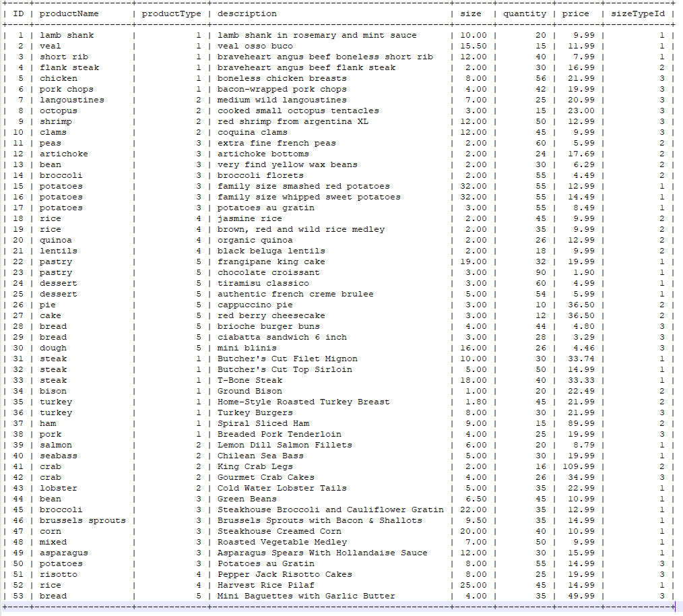This screenshot has height=616, width=683.
Task: Click the 'mini blinis' description
Action: click(247, 348)
